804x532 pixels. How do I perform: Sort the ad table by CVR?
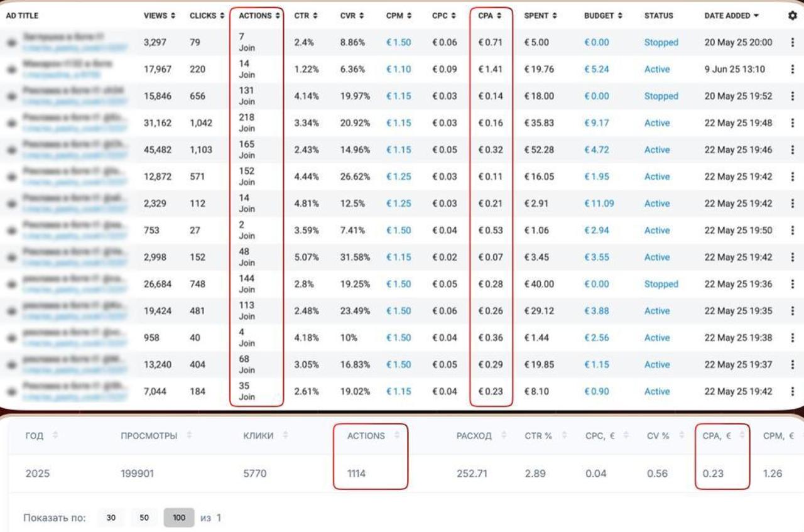point(352,15)
